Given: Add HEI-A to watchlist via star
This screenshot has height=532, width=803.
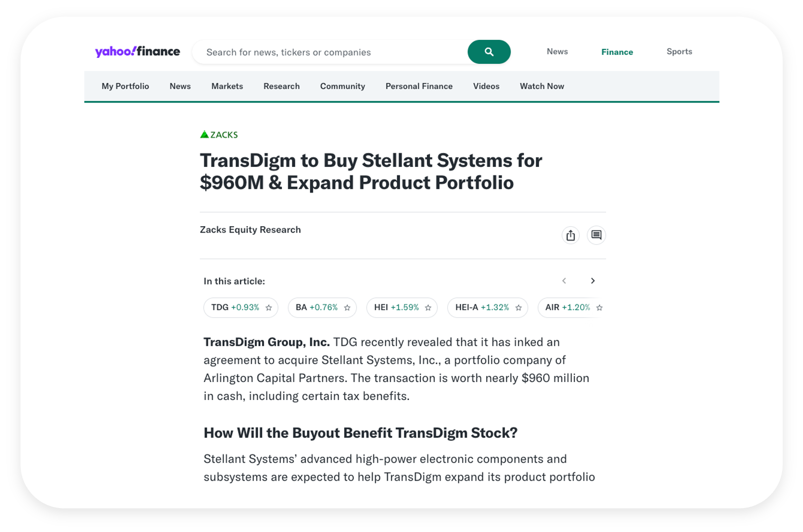Looking at the screenshot, I should coord(519,308).
